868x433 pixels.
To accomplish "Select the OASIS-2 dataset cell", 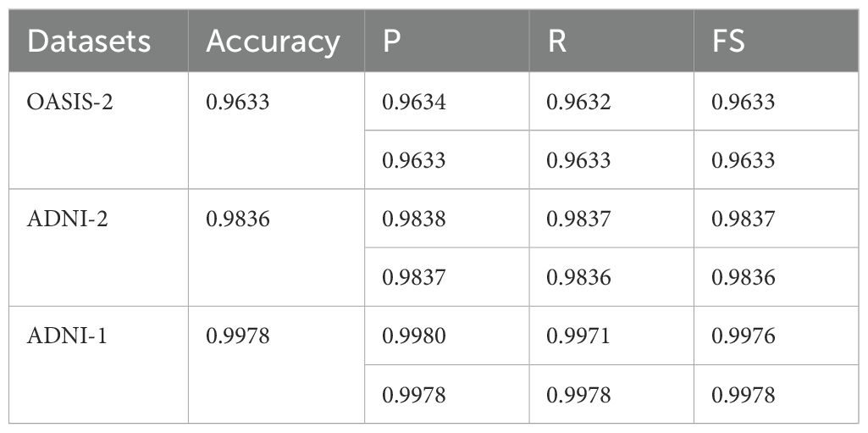I will tap(67, 103).
